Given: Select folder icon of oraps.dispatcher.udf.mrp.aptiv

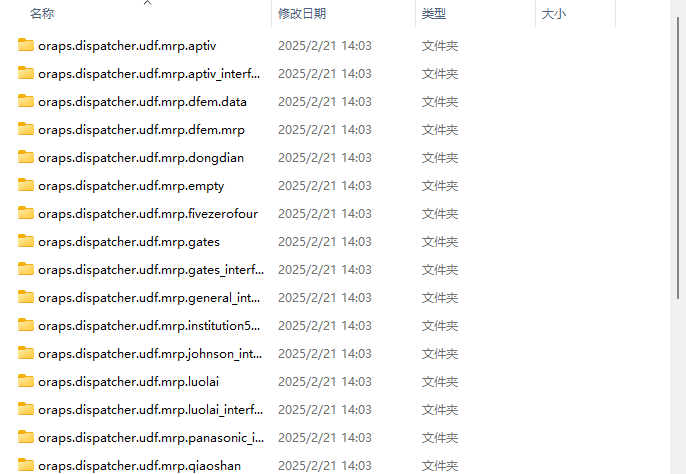Looking at the screenshot, I should pos(26,45).
